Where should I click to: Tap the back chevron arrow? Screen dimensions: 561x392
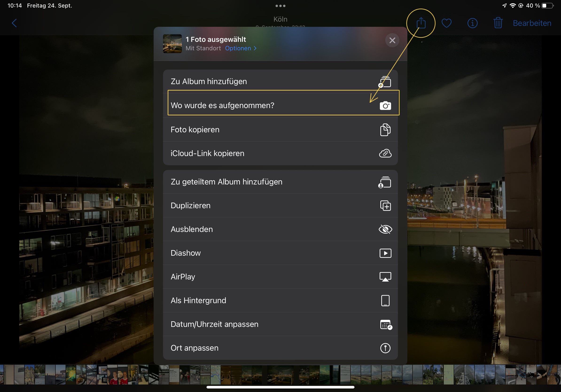[x=14, y=23]
